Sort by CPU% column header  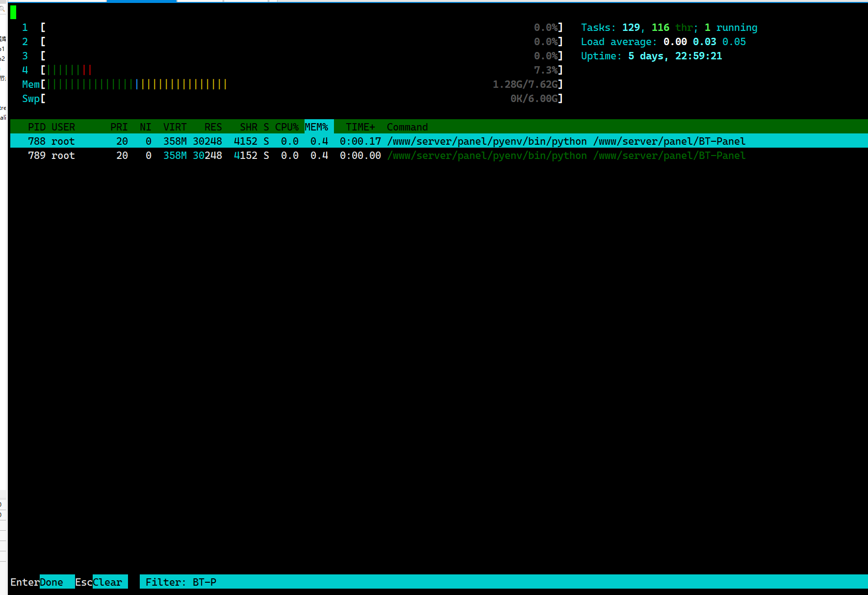[287, 127]
